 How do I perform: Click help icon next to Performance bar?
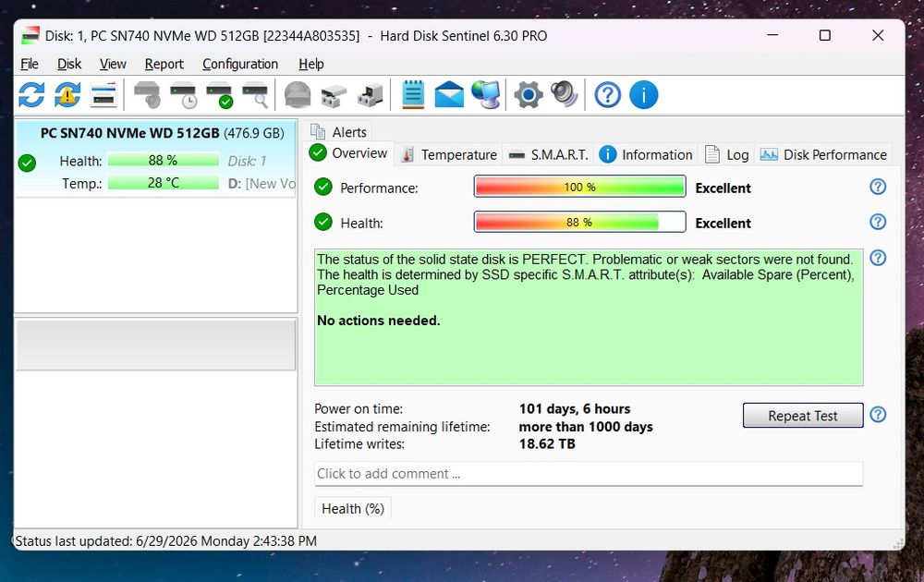[x=878, y=187]
